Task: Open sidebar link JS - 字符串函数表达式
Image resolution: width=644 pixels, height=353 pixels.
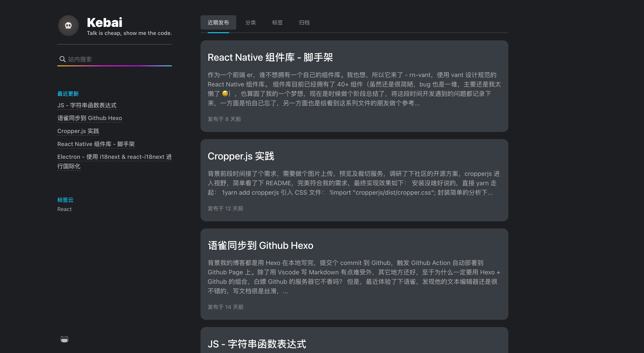Action: click(87, 105)
